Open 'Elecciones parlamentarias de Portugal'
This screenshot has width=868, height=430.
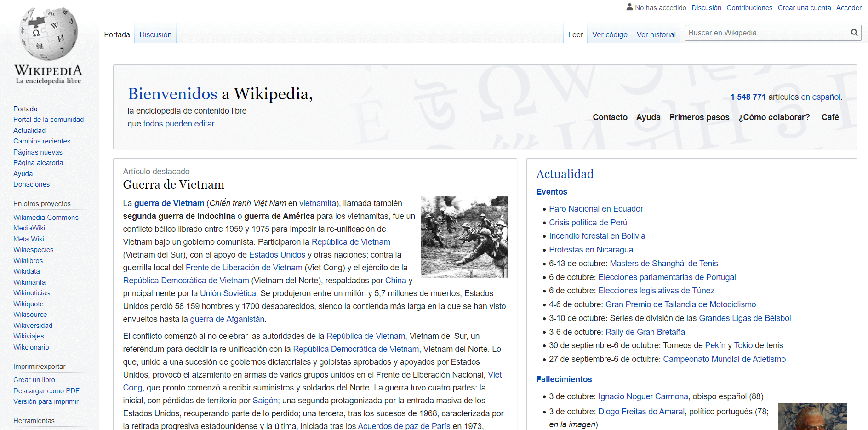coord(667,277)
